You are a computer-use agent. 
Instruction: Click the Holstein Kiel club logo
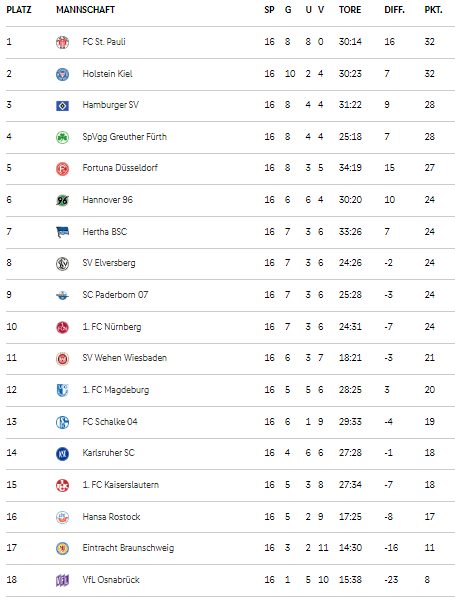[62, 74]
